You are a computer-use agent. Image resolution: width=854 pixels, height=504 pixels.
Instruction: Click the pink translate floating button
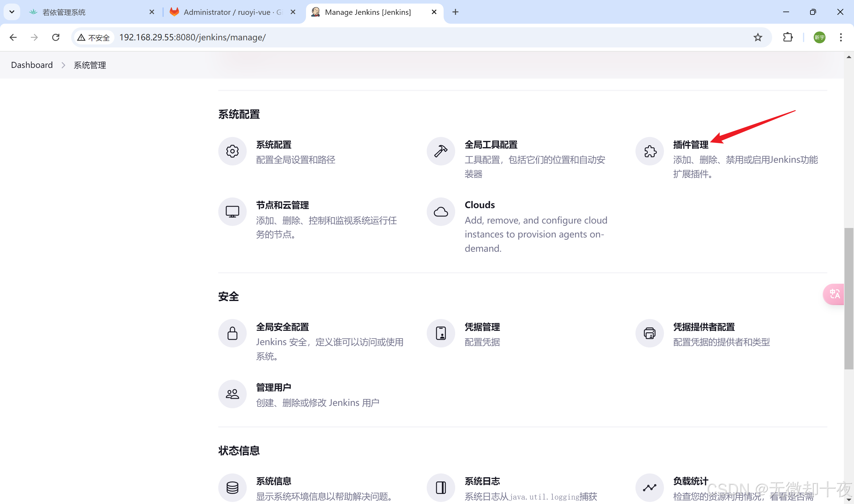834,294
